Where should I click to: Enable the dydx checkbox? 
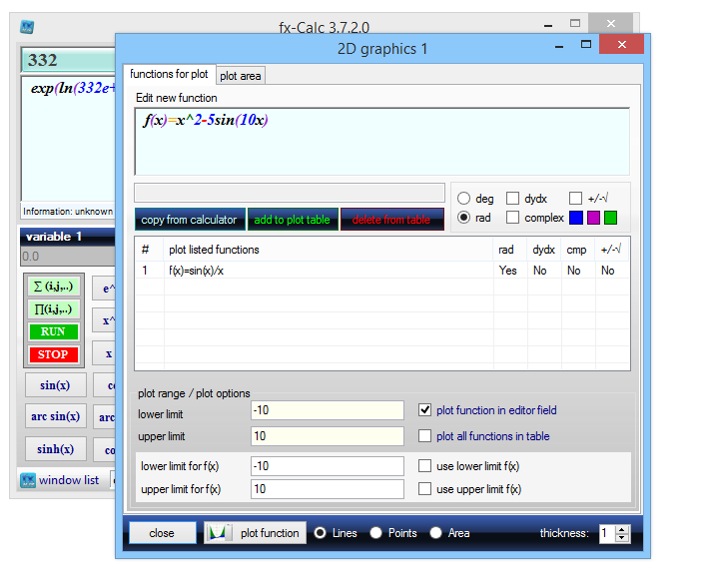point(512,198)
